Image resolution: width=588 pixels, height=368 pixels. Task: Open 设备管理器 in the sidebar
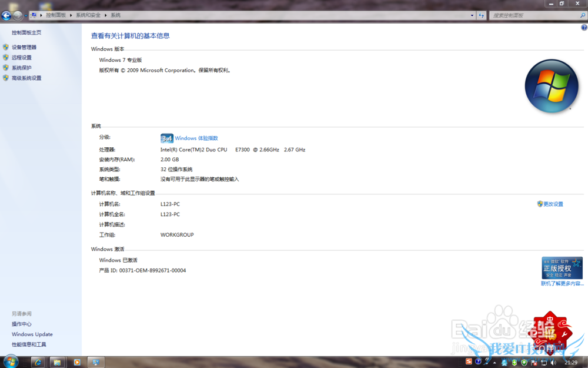[24, 47]
